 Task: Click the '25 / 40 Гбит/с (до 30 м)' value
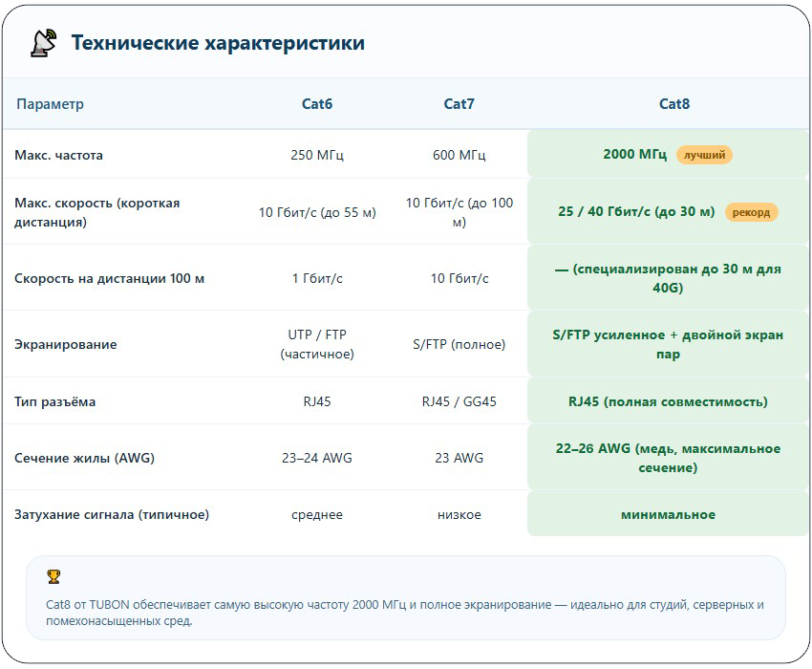(x=636, y=211)
